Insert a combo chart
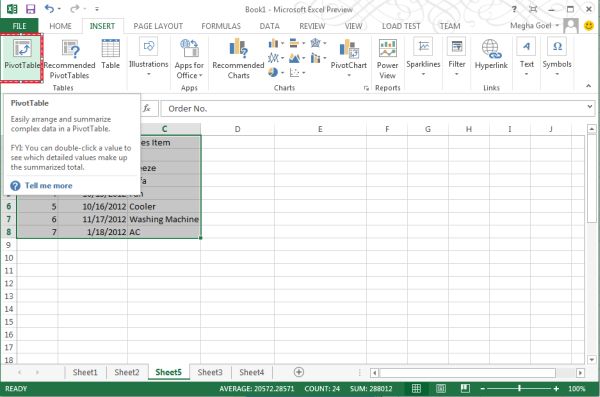The height and width of the screenshot is (397, 600). [x=318, y=58]
